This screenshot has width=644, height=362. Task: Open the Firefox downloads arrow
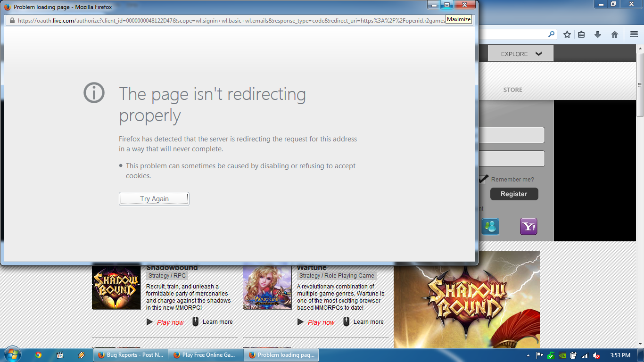(598, 34)
